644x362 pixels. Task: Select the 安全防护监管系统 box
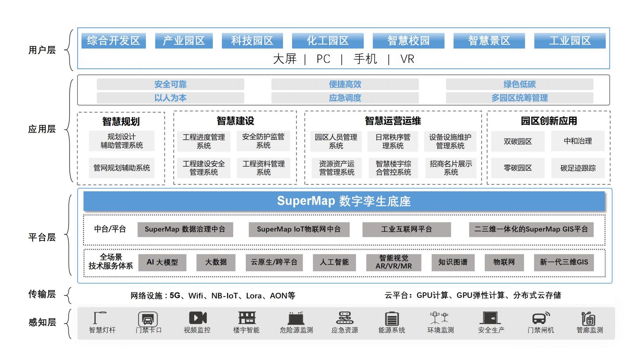263,141
